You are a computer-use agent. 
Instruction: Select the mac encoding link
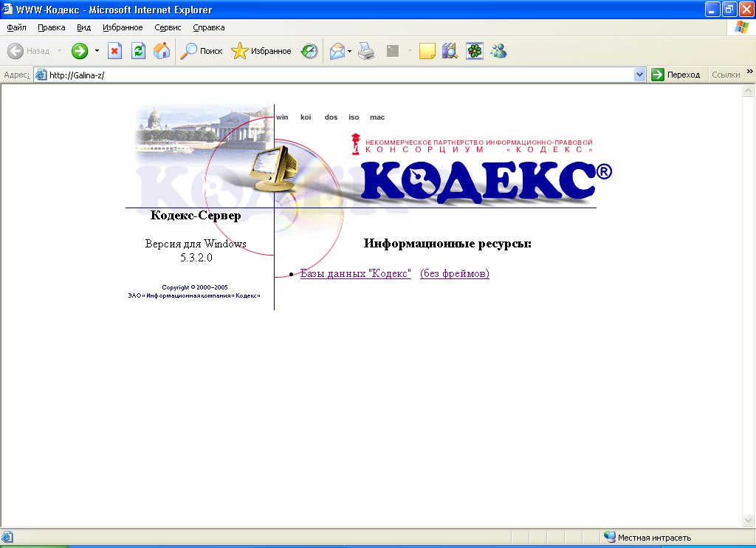[x=377, y=117]
